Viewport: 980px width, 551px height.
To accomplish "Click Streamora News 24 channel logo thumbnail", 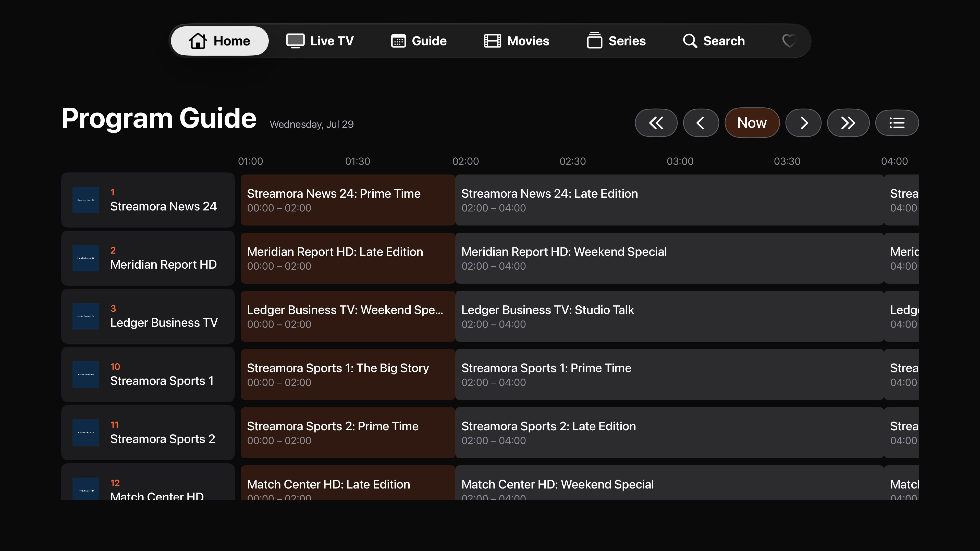I will pos(85,200).
